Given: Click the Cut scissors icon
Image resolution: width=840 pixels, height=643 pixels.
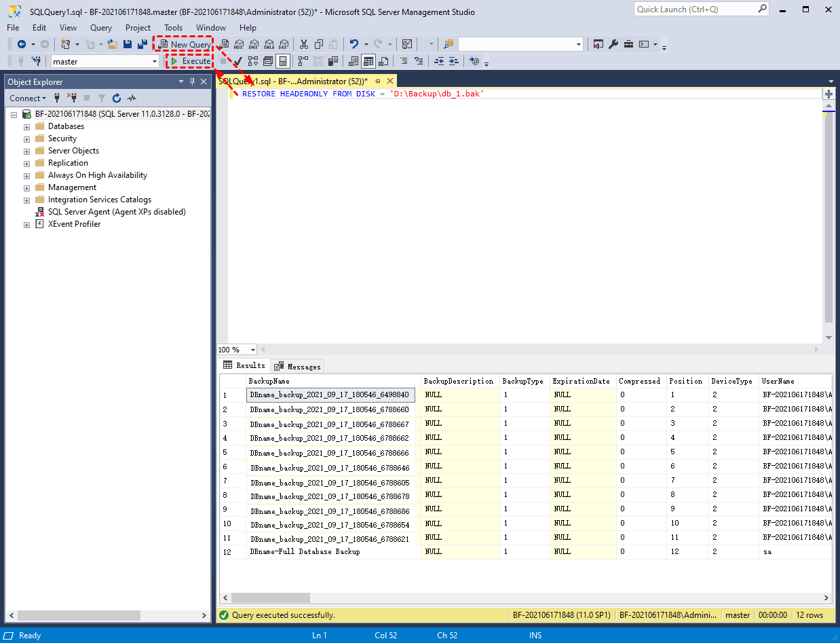Looking at the screenshot, I should (x=303, y=44).
